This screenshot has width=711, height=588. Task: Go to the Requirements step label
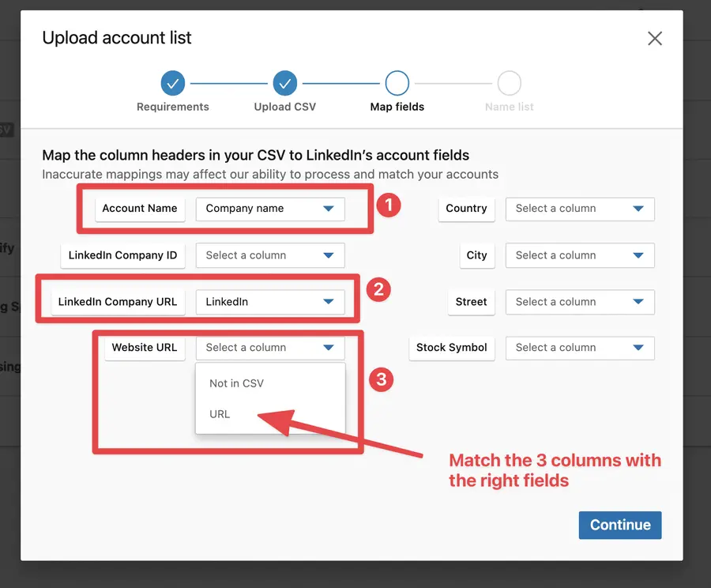172,105
